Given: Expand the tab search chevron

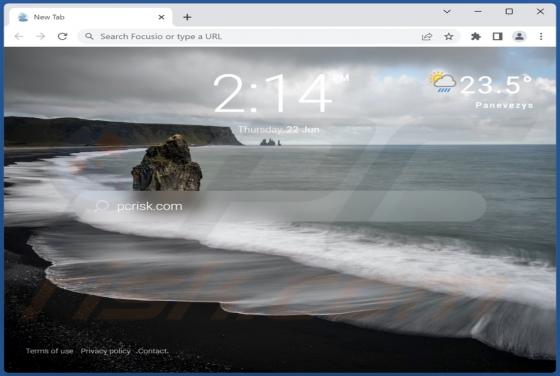Looking at the screenshot, I should click(x=447, y=12).
